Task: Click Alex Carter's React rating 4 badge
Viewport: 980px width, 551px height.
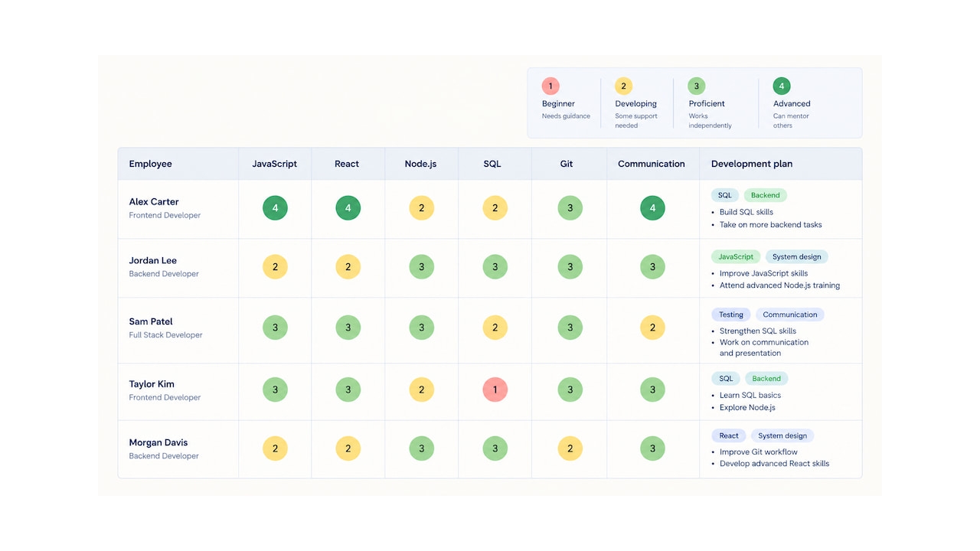Action: point(348,208)
